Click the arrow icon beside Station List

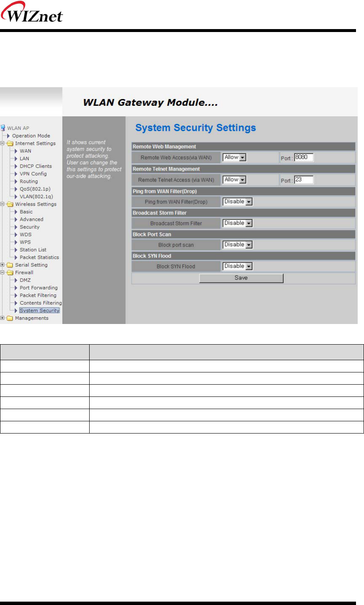[x=16, y=249]
